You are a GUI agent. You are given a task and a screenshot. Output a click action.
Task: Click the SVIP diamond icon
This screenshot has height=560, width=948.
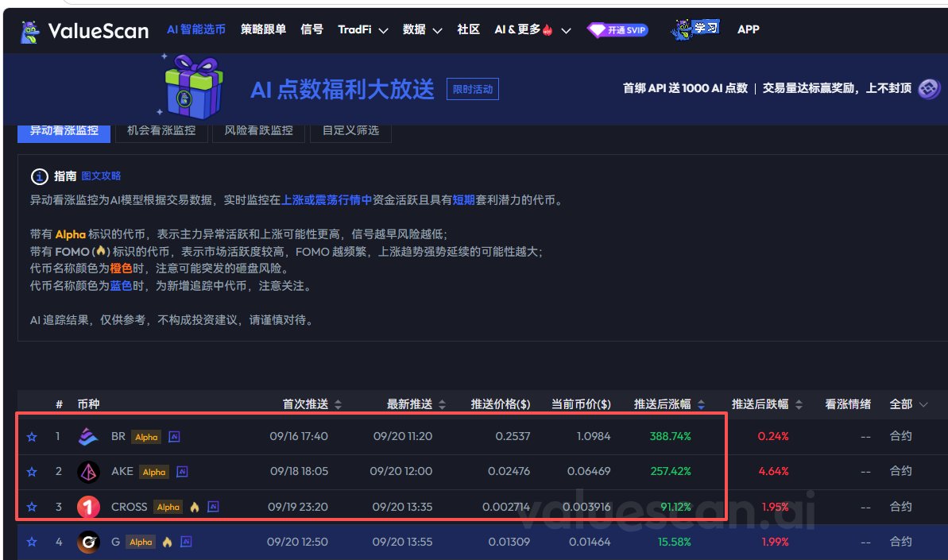tap(597, 29)
